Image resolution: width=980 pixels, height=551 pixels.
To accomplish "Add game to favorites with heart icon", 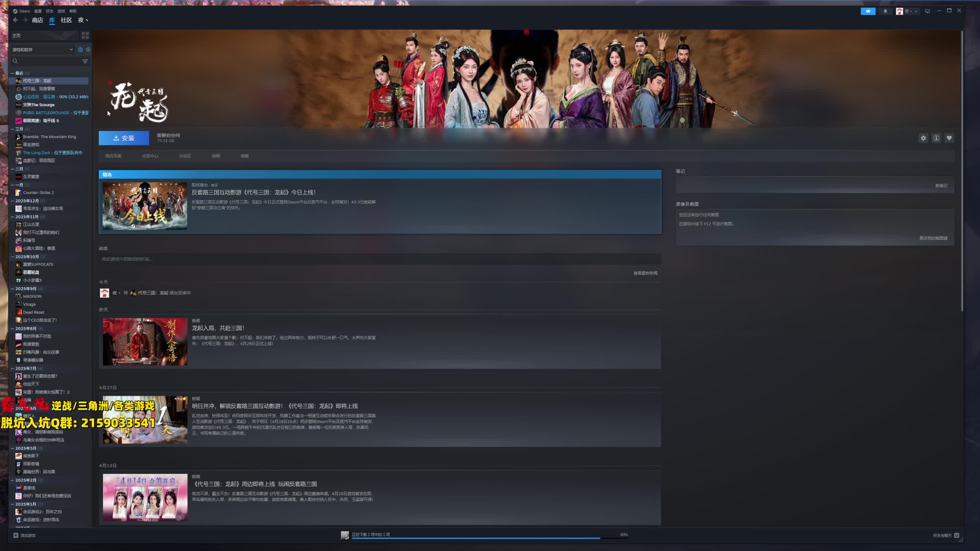I will pyautogui.click(x=949, y=138).
